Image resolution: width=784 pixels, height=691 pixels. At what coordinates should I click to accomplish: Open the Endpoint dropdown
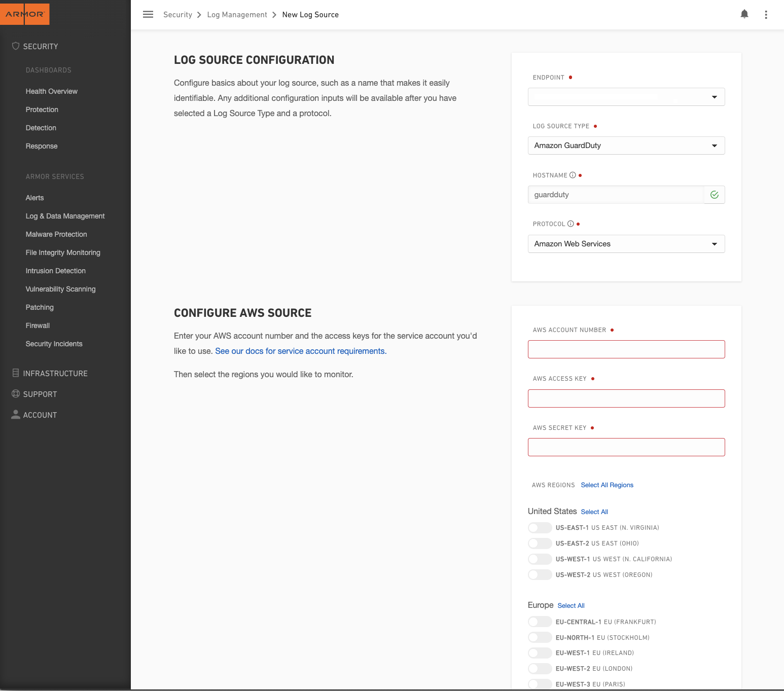(626, 97)
